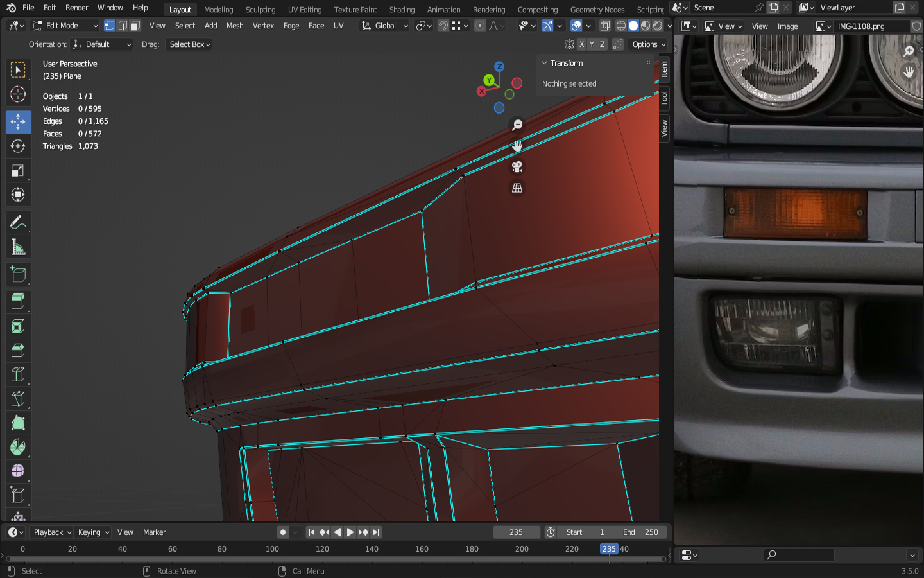Screen dimensions: 924x578
Task: Choose the Annotate tool
Action: coord(18,223)
